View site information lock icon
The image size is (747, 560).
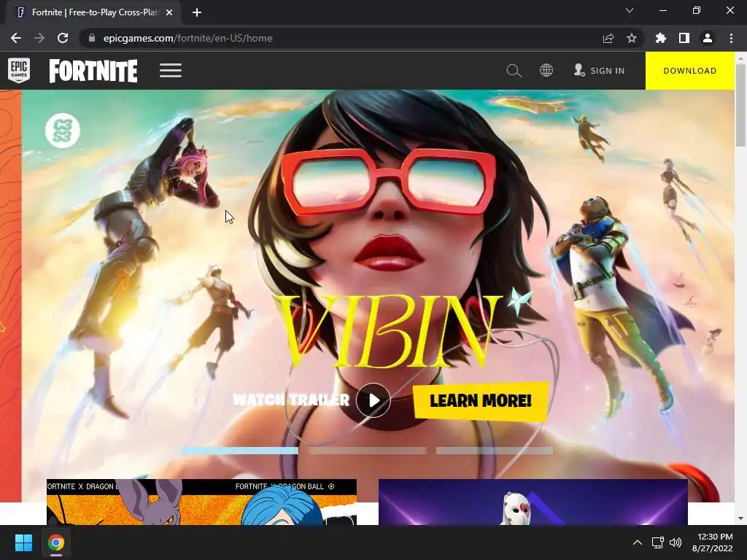[x=92, y=38]
